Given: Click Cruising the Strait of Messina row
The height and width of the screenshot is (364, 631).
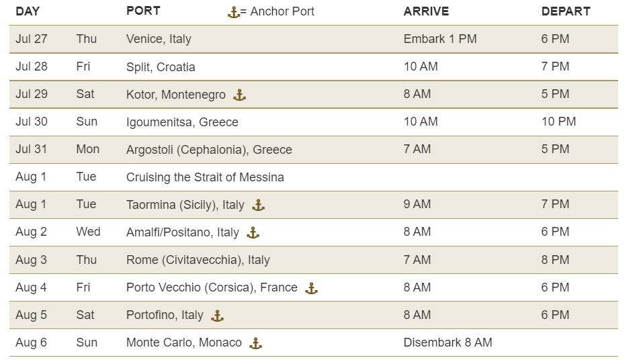Looking at the screenshot, I should tap(314, 177).
